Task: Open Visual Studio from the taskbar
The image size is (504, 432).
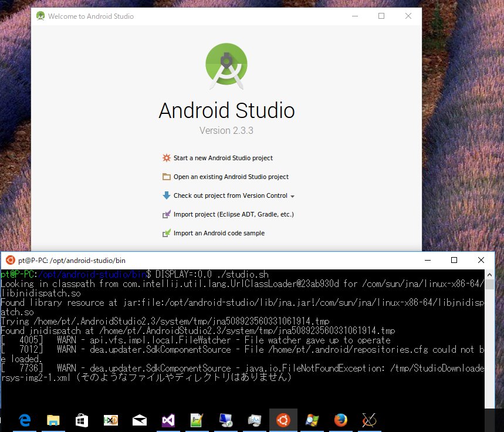Action: [168, 420]
